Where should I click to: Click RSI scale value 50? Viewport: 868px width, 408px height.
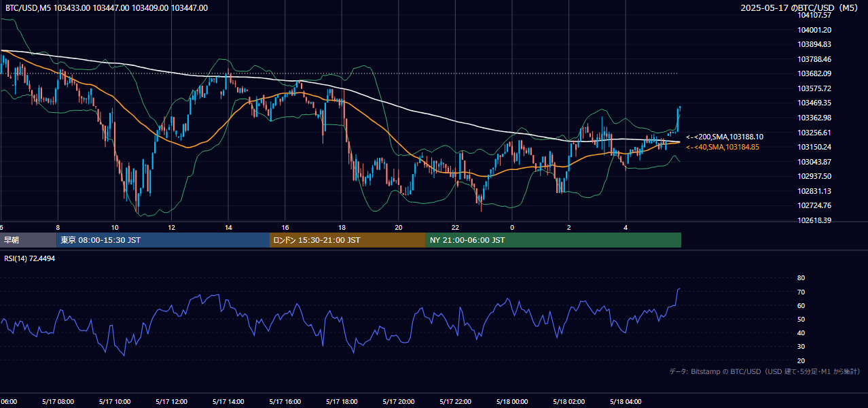(801, 320)
